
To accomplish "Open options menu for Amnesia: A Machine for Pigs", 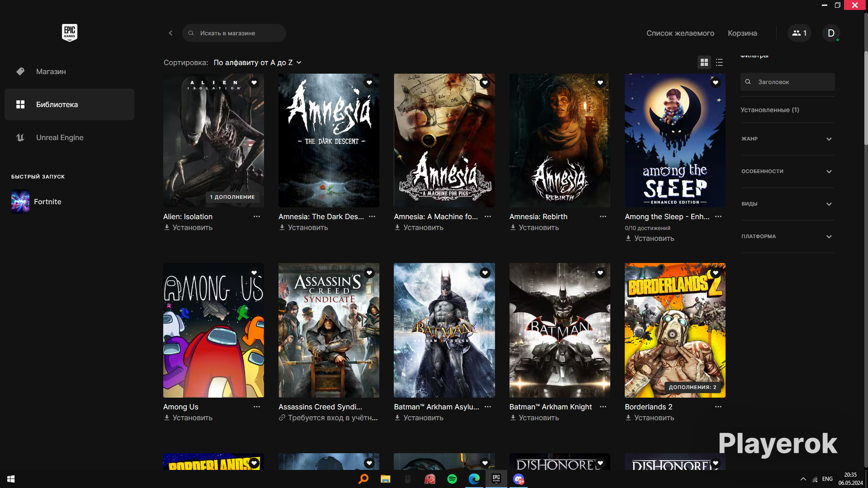I will 488,217.
